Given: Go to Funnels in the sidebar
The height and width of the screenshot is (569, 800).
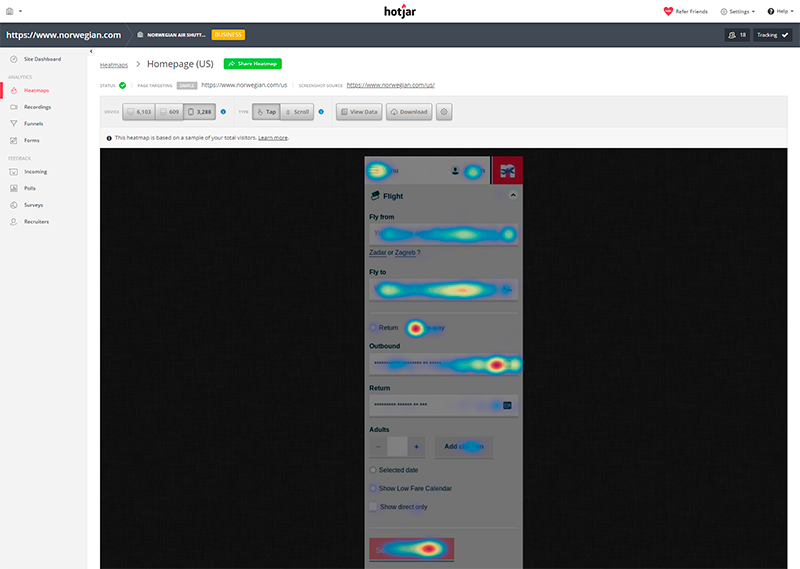Looking at the screenshot, I should pyautogui.click(x=33, y=123).
